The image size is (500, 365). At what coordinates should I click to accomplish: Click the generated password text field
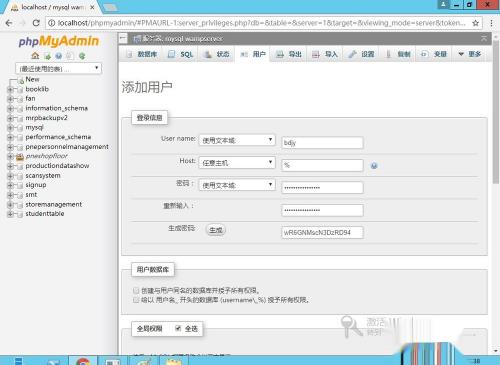[x=322, y=233]
